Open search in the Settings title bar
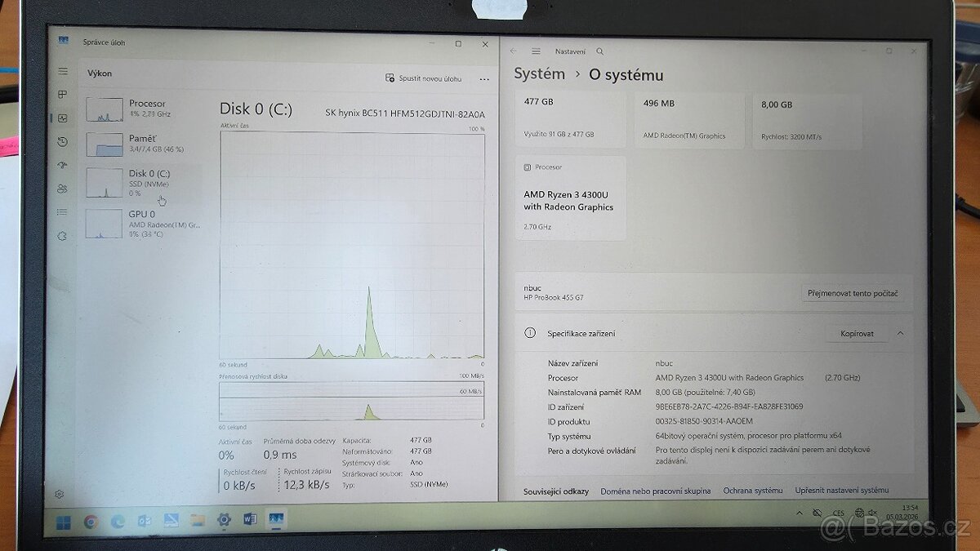980x551 pixels. point(600,51)
